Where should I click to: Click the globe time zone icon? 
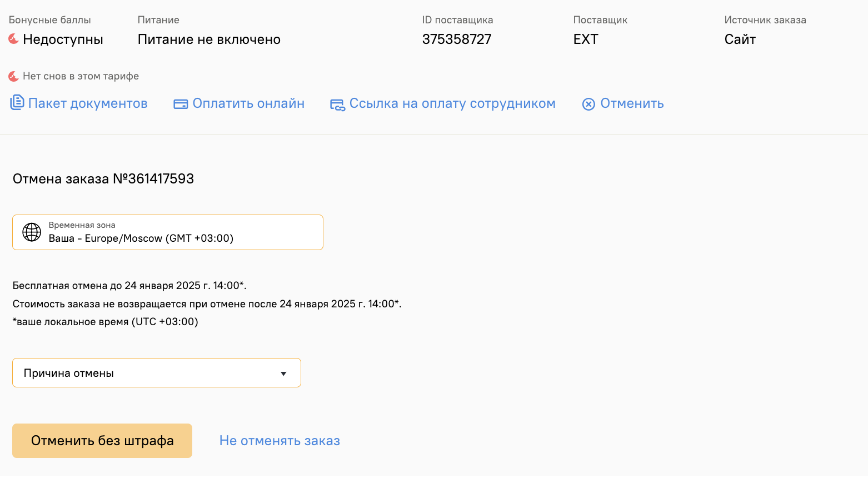click(x=32, y=232)
